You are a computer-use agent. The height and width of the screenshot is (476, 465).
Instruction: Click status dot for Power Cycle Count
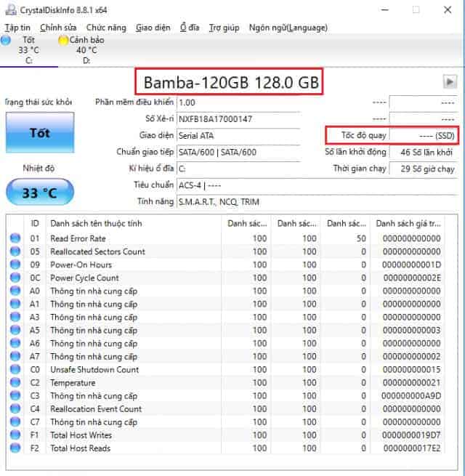pyautogui.click(x=15, y=278)
